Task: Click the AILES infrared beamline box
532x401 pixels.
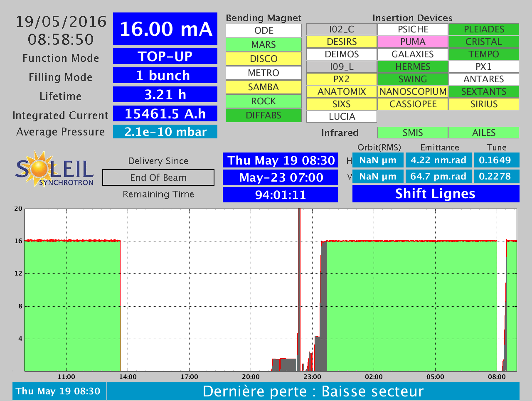Action: [484, 133]
